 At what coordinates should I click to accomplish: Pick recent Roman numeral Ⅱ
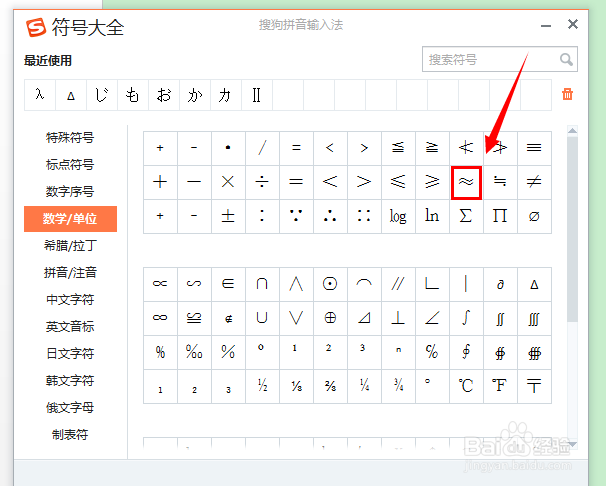pyautogui.click(x=257, y=95)
